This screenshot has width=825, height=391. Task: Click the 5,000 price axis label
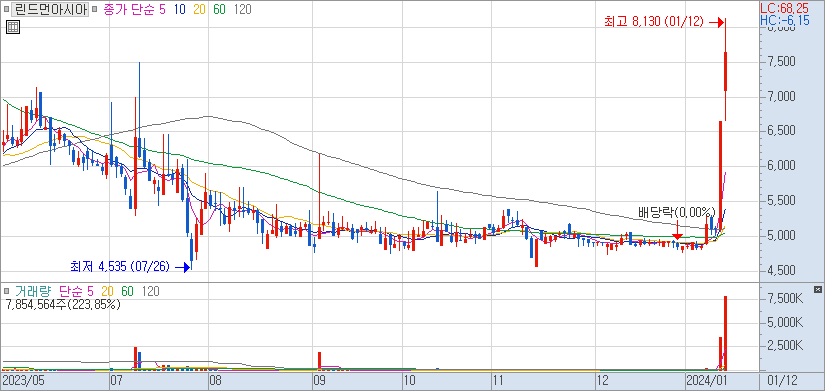[x=781, y=236]
